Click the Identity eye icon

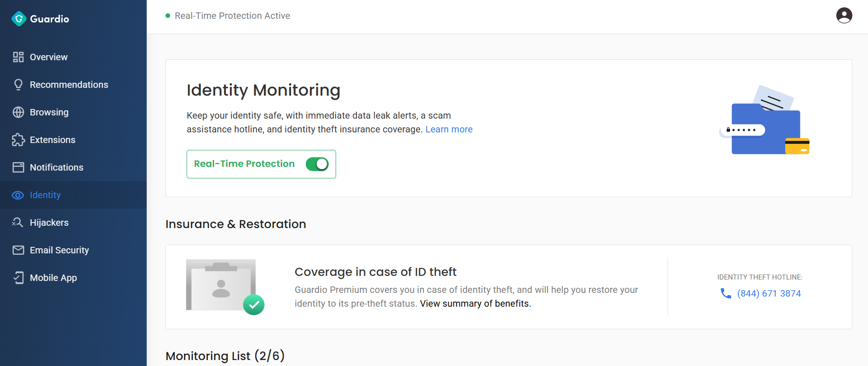(18, 195)
